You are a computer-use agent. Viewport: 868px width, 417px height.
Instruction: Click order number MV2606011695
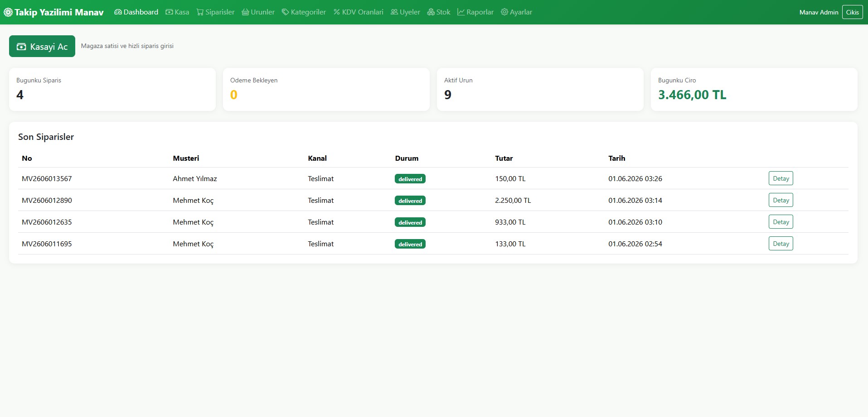[x=47, y=244]
